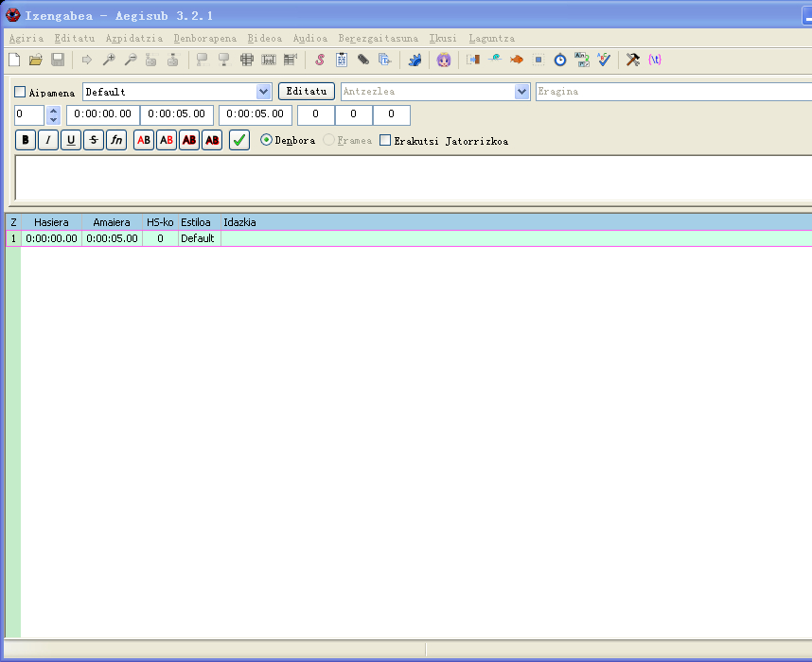Open the Laguntza menu
The image size is (812, 662).
[x=492, y=39]
